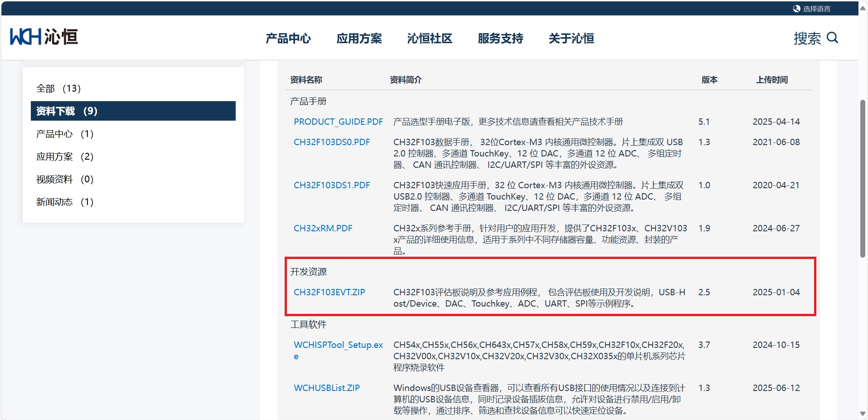Select the 资料下载 (9) filter
This screenshot has height=420, width=868.
pos(133,111)
